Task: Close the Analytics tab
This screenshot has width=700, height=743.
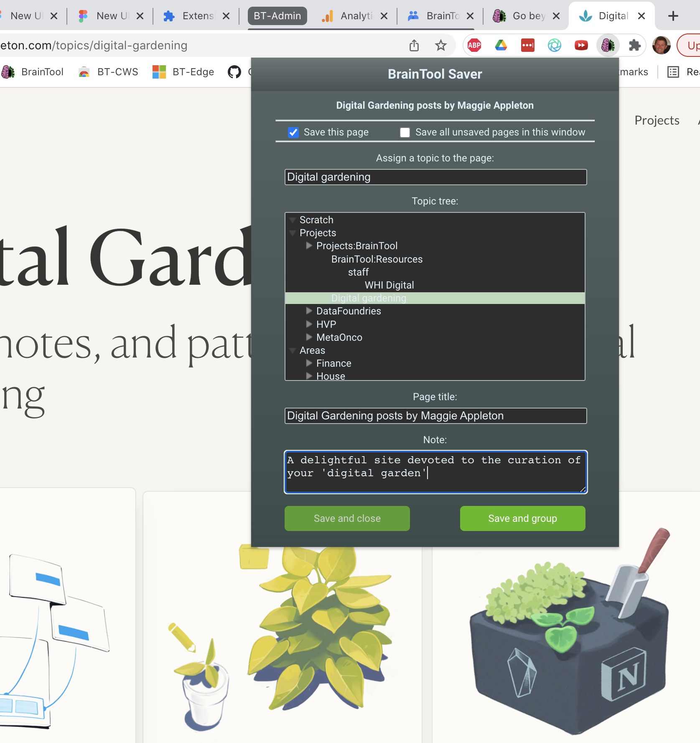Action: (x=384, y=16)
